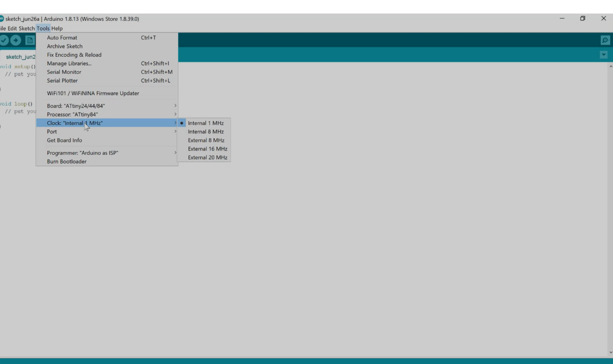Choose Internal 8 MHz clock
613x364 pixels.
click(205, 131)
